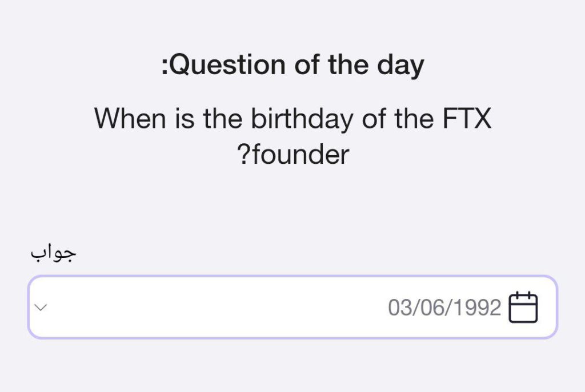Click the Question of the day heading
This screenshot has height=392, width=585.
[x=293, y=65]
